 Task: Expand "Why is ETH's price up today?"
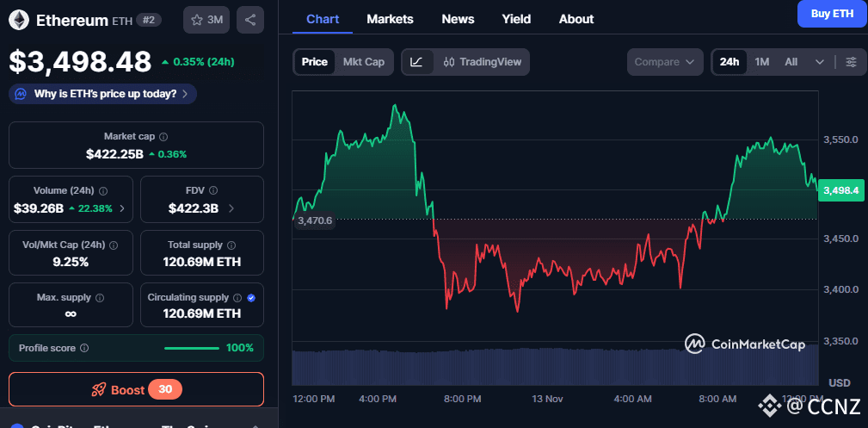pos(103,93)
